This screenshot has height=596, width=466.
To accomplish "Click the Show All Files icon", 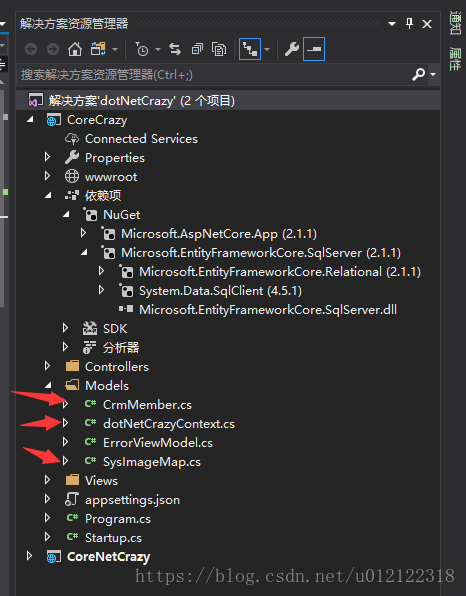I will pyautogui.click(x=219, y=49).
